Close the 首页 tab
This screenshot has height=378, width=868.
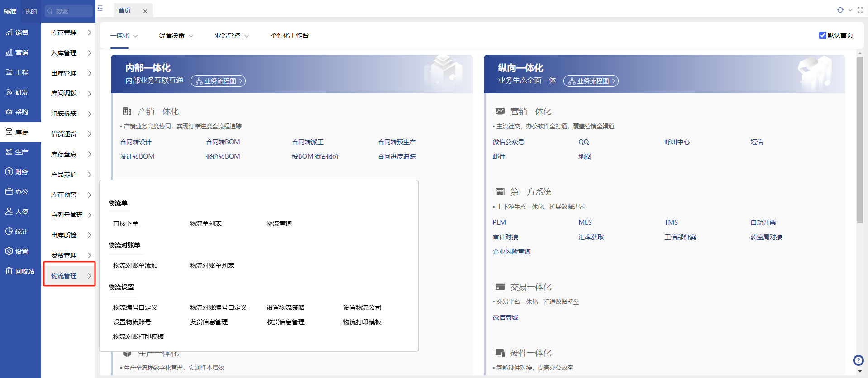(x=145, y=11)
